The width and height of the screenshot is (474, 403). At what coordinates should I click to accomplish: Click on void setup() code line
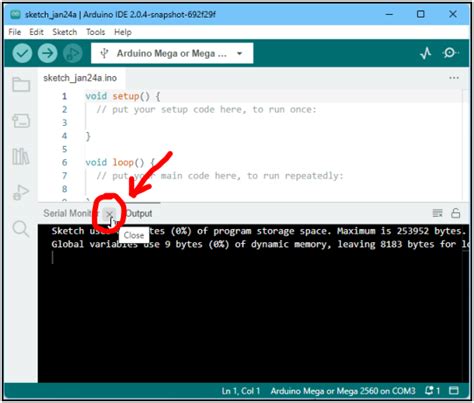(123, 96)
